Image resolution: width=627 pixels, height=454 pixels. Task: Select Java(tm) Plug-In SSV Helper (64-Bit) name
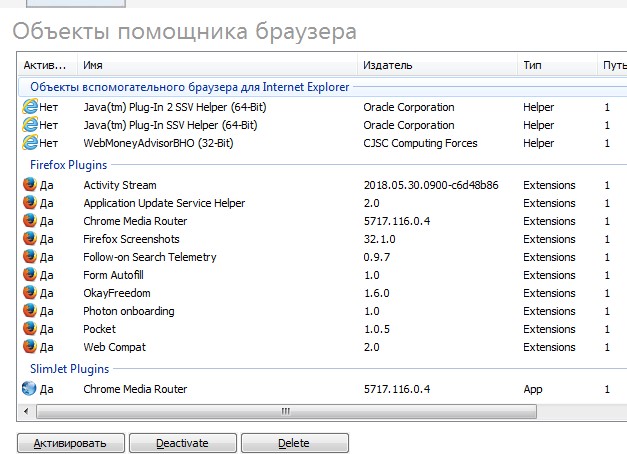click(x=170, y=125)
